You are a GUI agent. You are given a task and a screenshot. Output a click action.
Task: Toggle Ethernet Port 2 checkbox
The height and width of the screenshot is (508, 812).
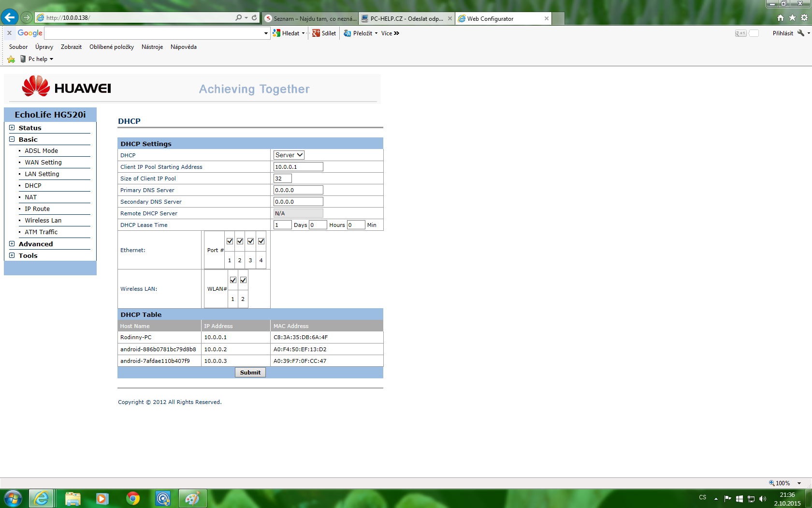(x=240, y=241)
